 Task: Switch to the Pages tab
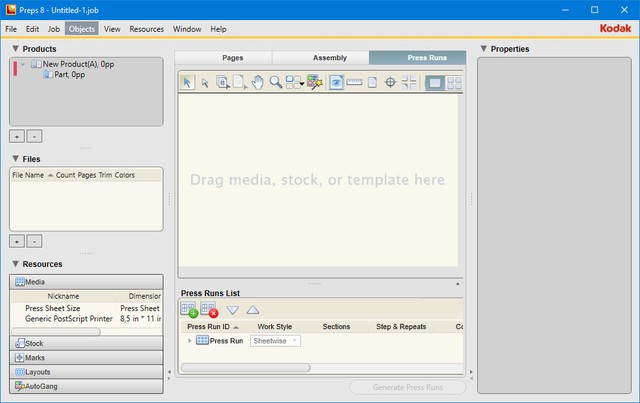point(224,58)
